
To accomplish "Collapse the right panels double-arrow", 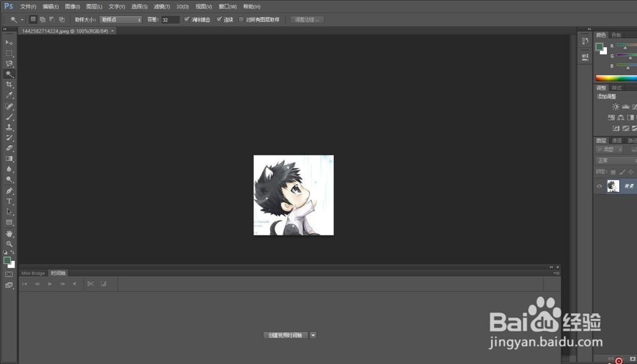I will pyautogui.click(x=589, y=29).
